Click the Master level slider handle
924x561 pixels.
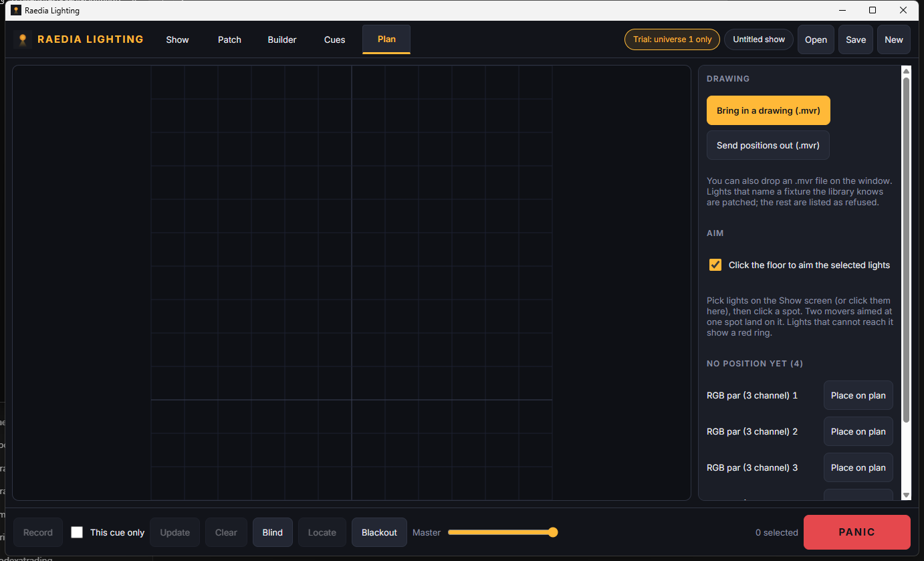click(552, 532)
